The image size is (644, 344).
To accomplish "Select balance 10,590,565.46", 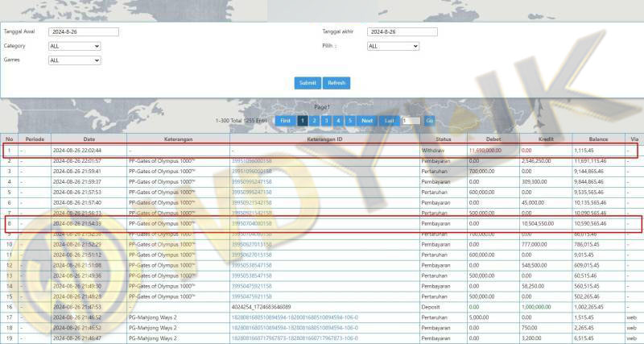I will tap(590, 224).
